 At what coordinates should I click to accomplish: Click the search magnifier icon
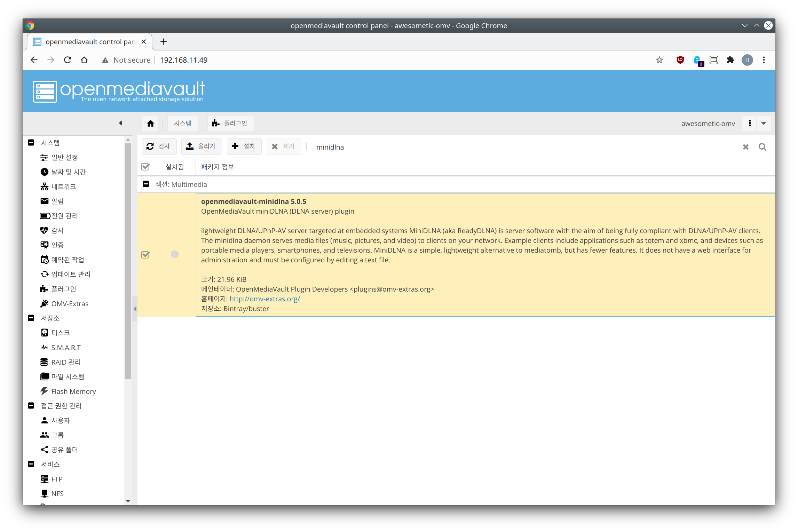pyautogui.click(x=762, y=147)
